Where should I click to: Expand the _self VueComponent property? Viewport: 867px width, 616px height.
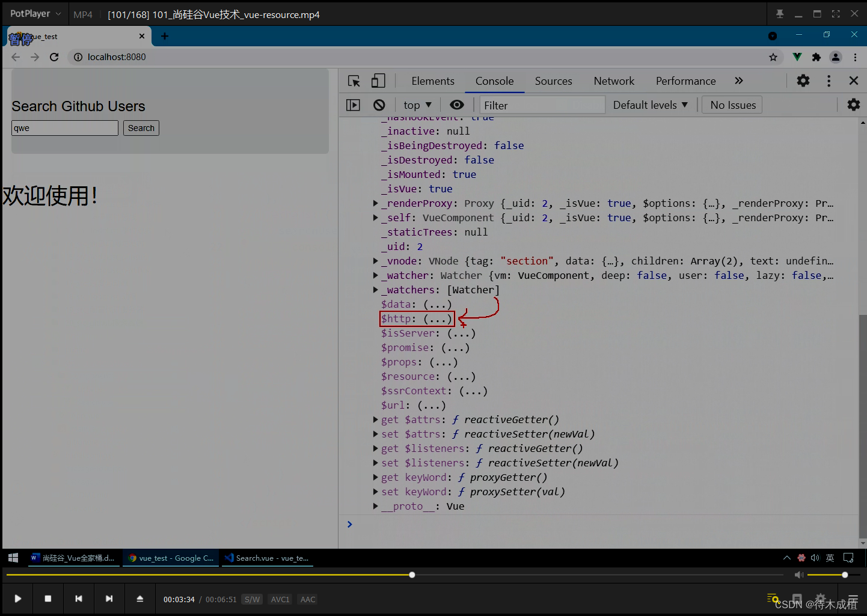[376, 218]
